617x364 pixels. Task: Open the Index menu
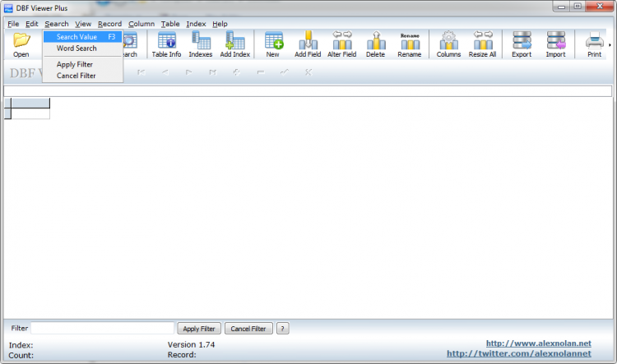point(196,24)
